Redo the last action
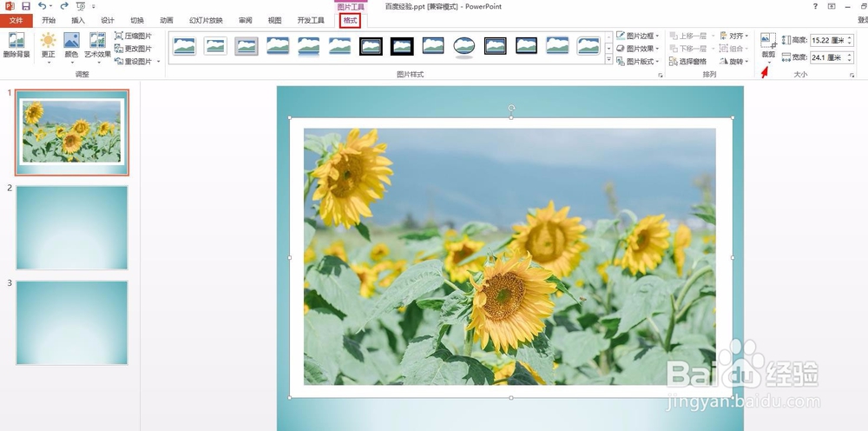The width and height of the screenshot is (868, 431). pyautogui.click(x=64, y=6)
